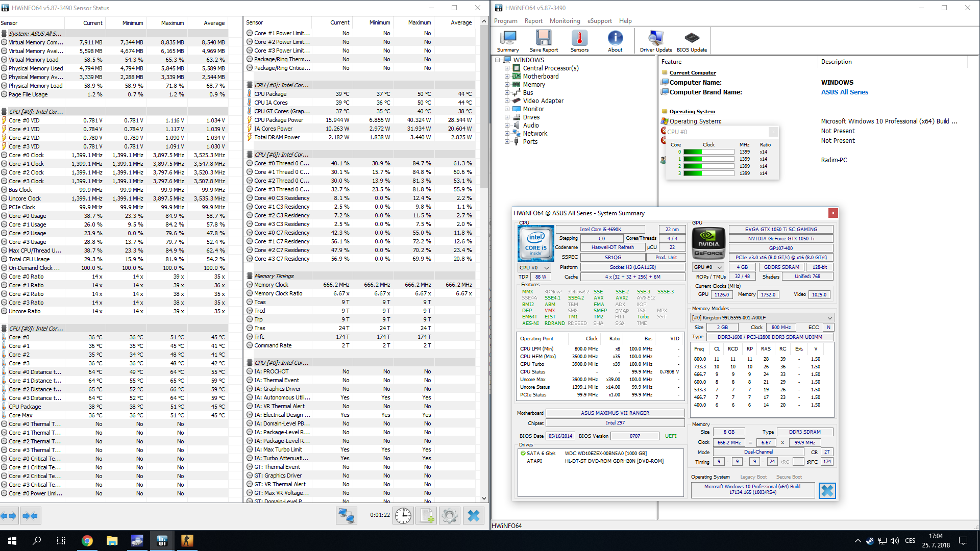This screenshot has height=551, width=980.
Task: Expand the Video Adapter tree node
Action: [507, 101]
